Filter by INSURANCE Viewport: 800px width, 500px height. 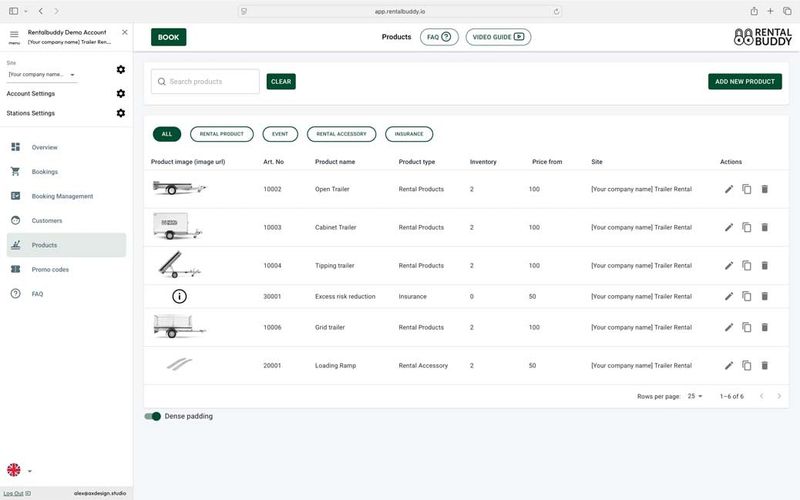pos(409,134)
